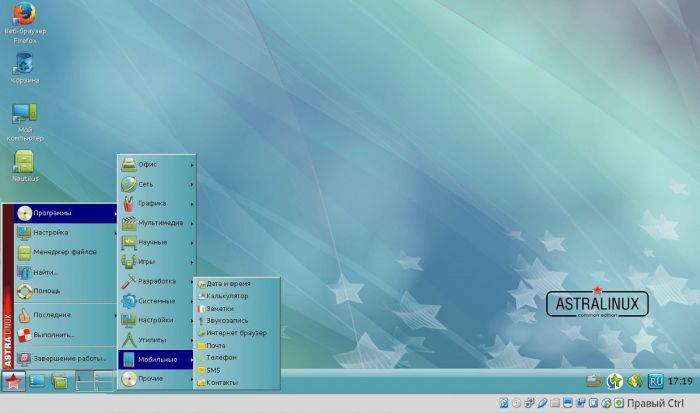Click the Графика pencils icon
Screen dimensions: 700x413
click(x=129, y=203)
